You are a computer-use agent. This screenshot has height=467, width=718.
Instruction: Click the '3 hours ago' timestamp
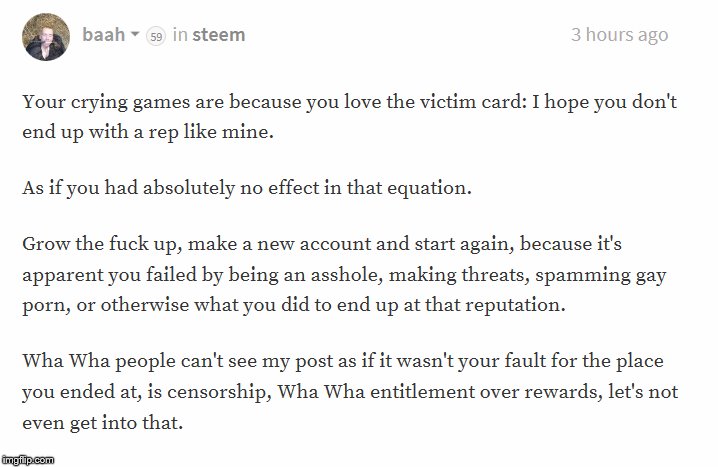pyautogui.click(x=620, y=35)
